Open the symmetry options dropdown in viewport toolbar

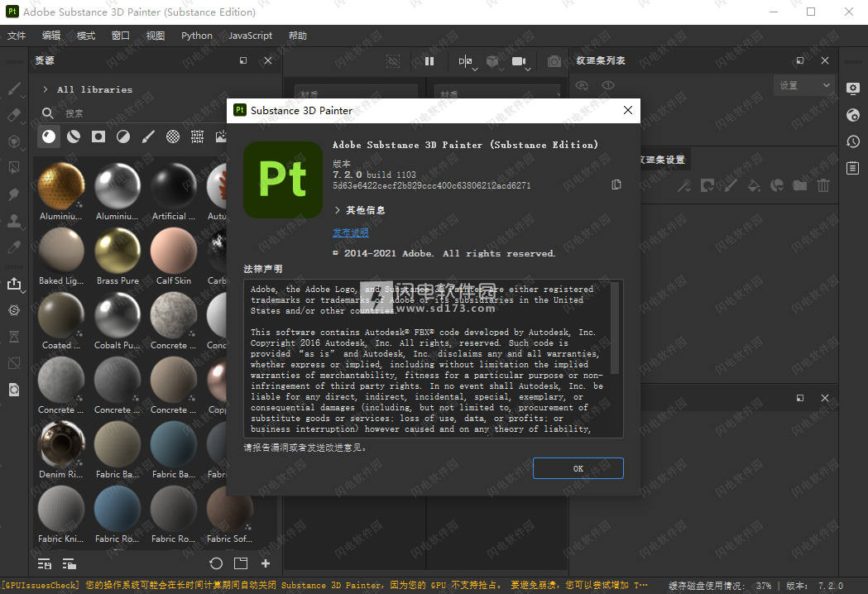[x=467, y=62]
